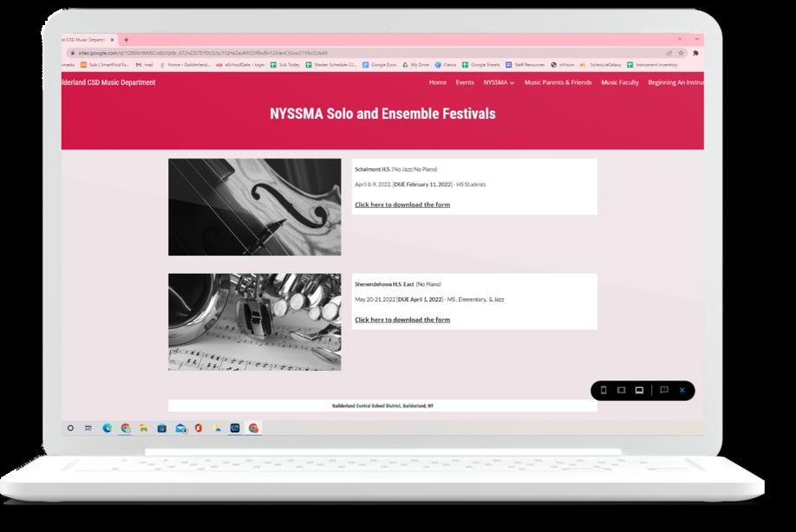Go to the Home page

click(x=438, y=82)
